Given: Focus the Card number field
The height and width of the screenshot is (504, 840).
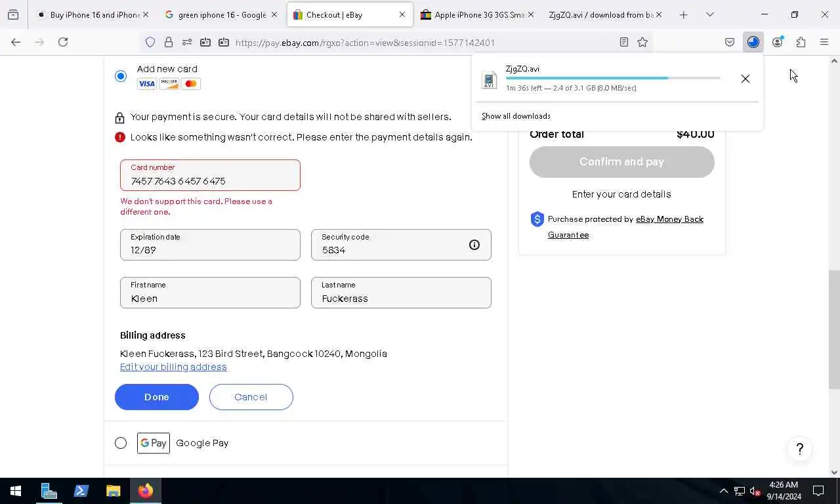Looking at the screenshot, I should pyautogui.click(x=210, y=175).
